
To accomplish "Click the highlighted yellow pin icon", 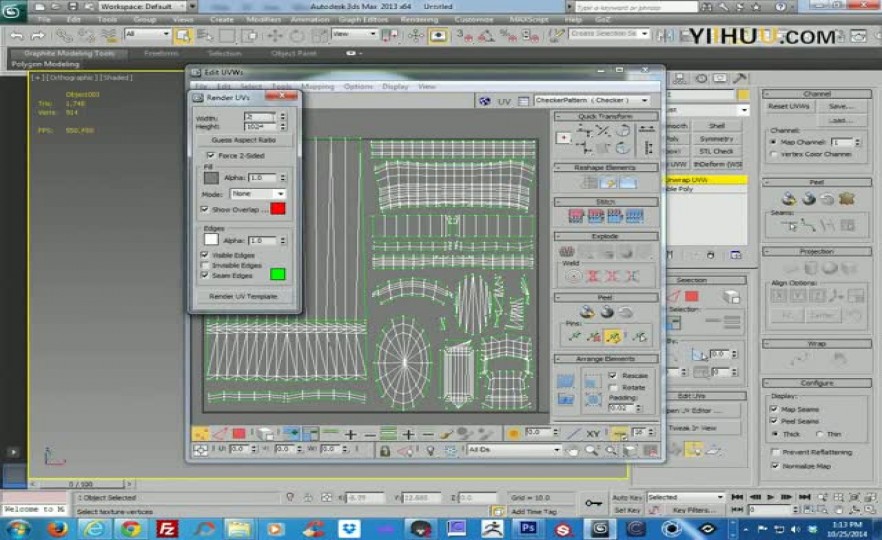I will [x=613, y=336].
